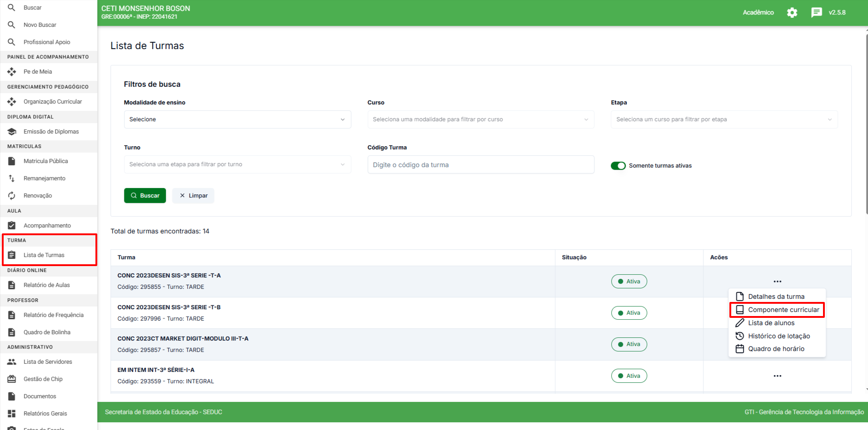Open the Curso dropdown selector
The image size is (868, 430).
[480, 119]
